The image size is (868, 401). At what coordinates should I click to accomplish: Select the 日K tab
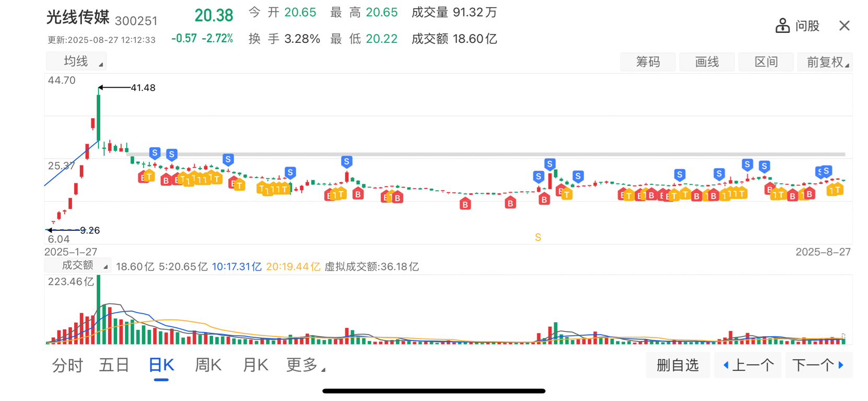click(x=161, y=365)
